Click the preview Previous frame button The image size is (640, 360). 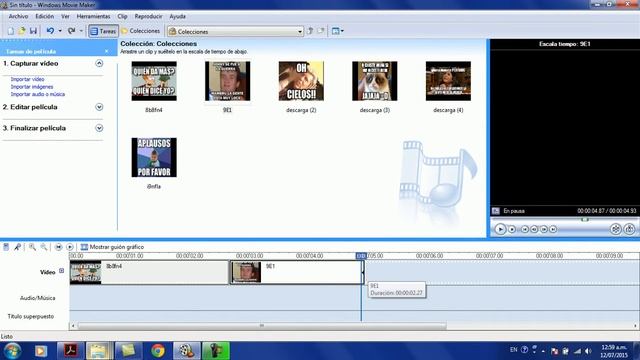tap(534, 229)
